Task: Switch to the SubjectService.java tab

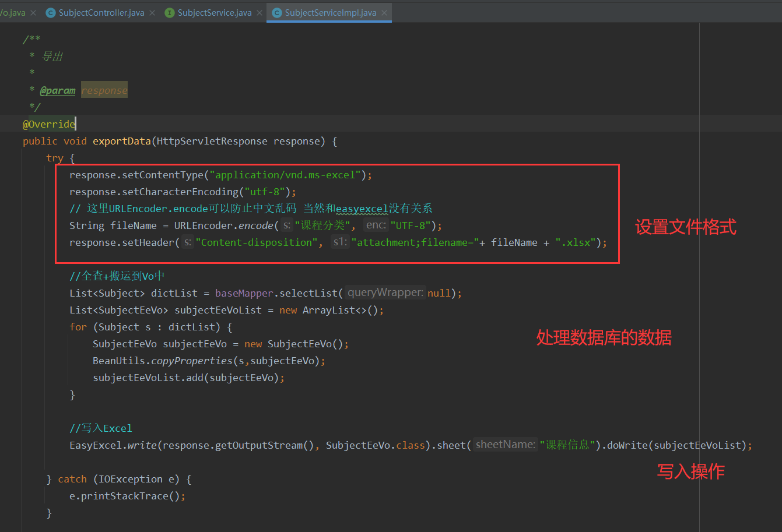Action: pyautogui.click(x=215, y=12)
